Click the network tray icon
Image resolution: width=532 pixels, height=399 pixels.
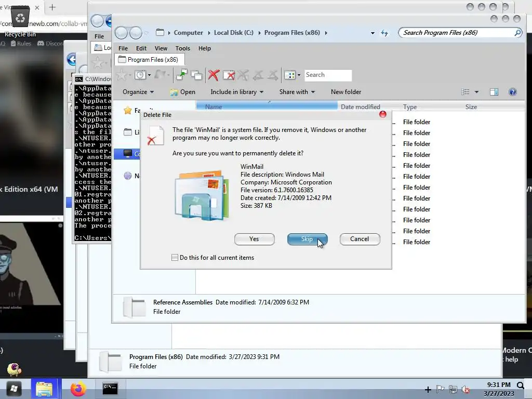tap(453, 389)
